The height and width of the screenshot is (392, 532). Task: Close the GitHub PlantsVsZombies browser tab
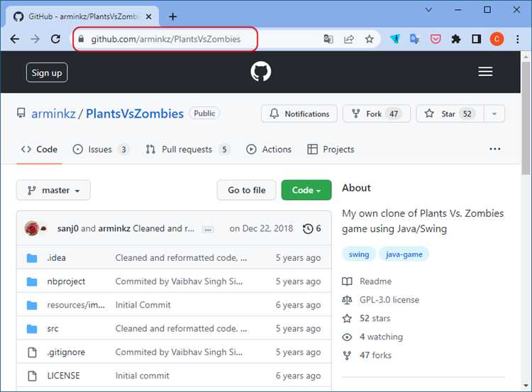click(x=149, y=16)
